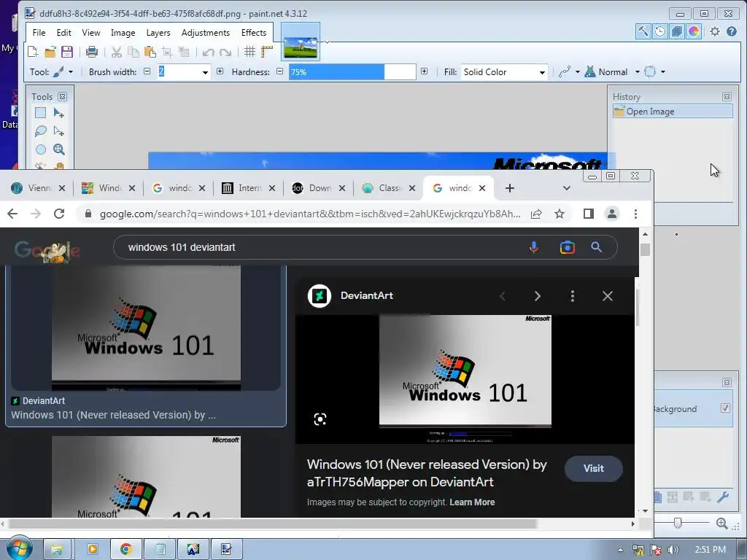
Task: Toggle the History window button (clock icon)
Action: point(659,31)
